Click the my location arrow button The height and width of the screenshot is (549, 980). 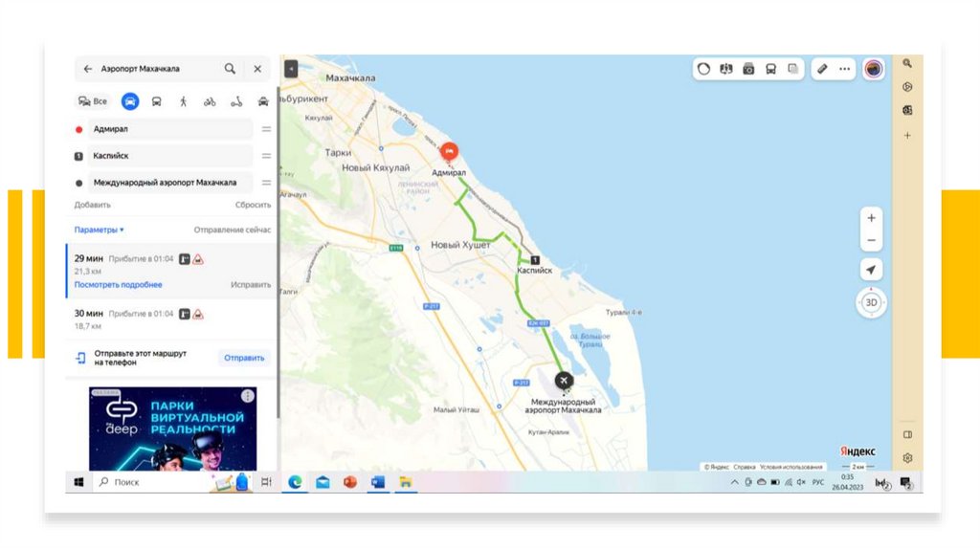point(871,270)
